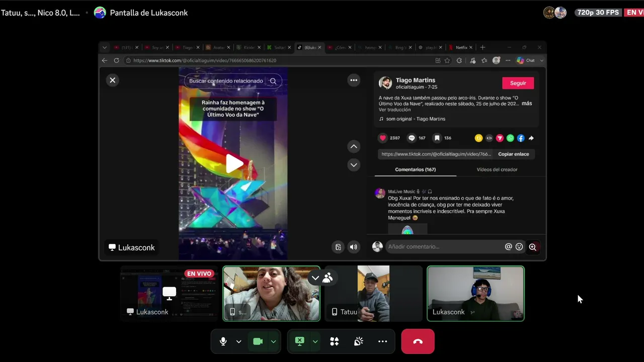The width and height of the screenshot is (644, 362).
Task: Click the MaLive Music commenter name
Action: tap(401, 192)
